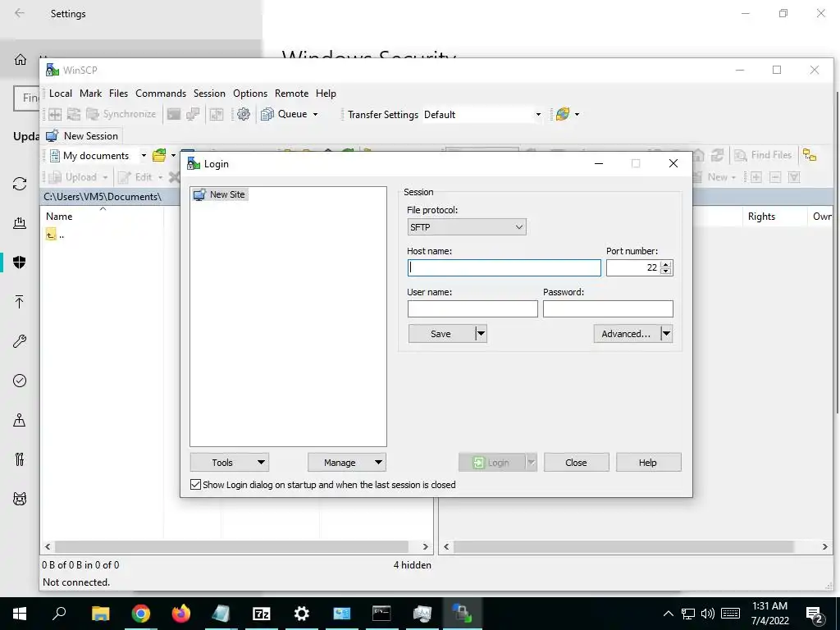Click the globe refresh icon in WinSCP toolbar
The image size is (840, 630).
click(x=563, y=114)
